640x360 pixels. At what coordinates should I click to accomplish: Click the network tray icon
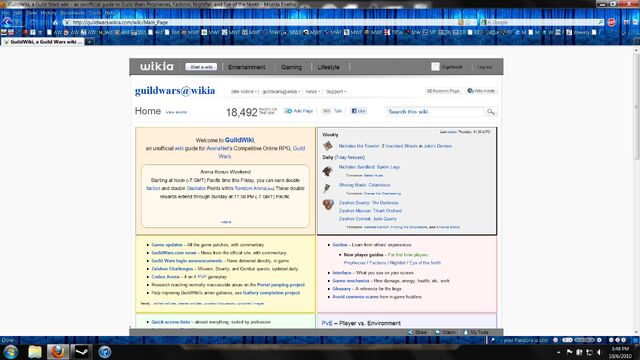coord(589,352)
